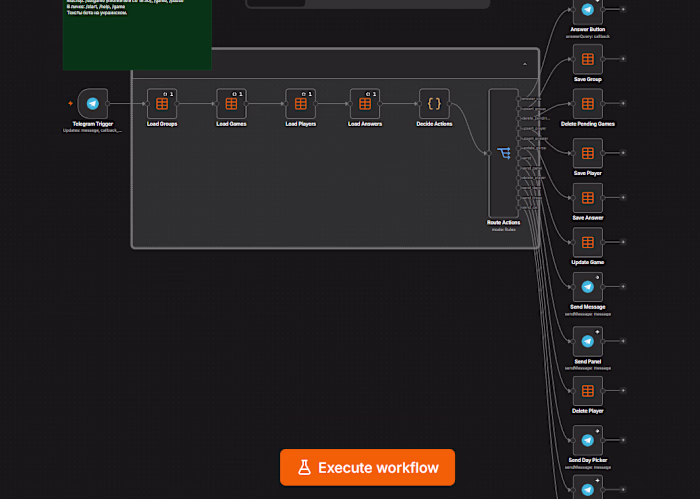
Task: Click the 'Update Game' node label
Action: [588, 262]
